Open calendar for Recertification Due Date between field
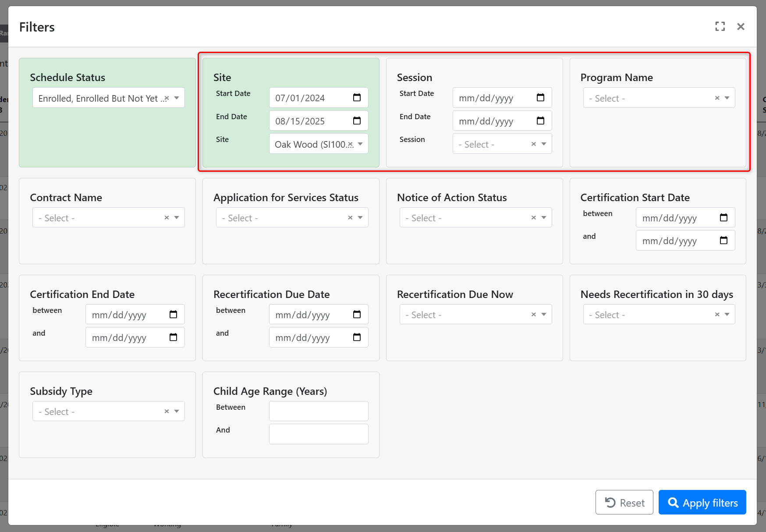This screenshot has width=766, height=532. 357,315
